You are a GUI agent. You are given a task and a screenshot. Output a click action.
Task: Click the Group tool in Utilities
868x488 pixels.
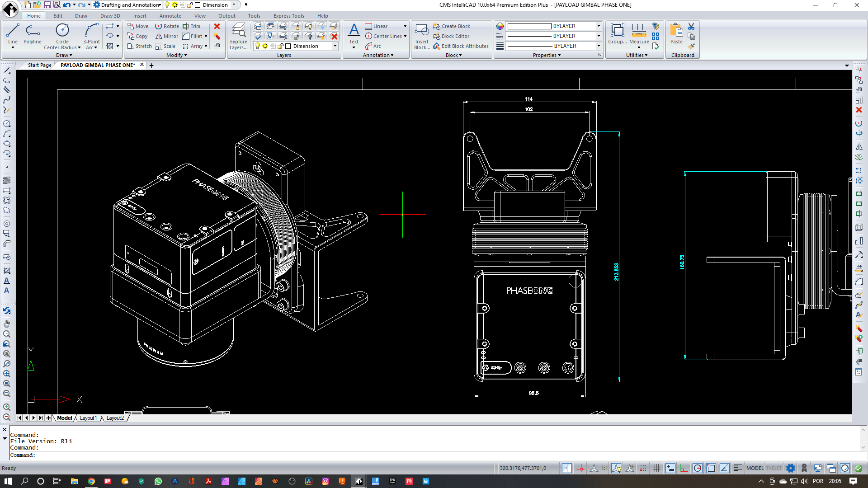coord(617,34)
